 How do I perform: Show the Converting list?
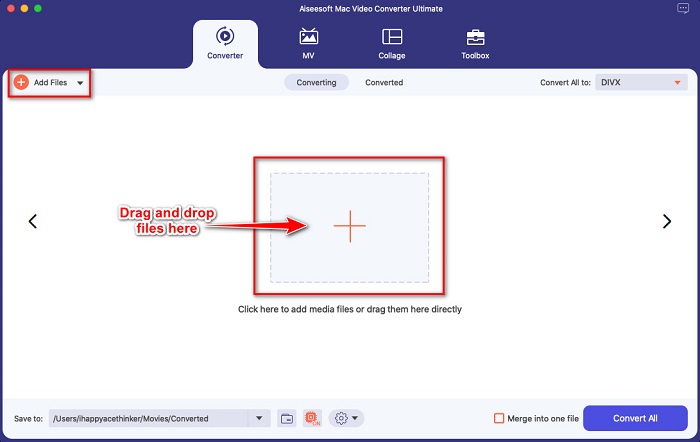coord(316,83)
